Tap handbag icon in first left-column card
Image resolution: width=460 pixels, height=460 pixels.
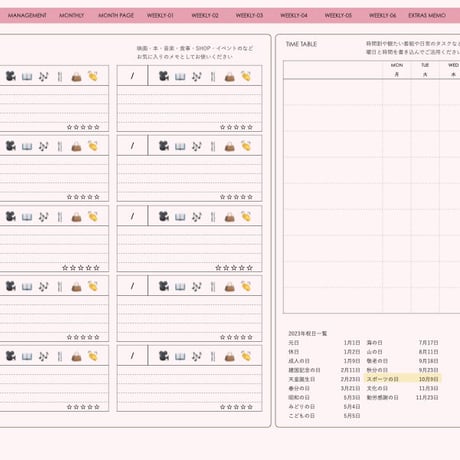tap(77, 77)
